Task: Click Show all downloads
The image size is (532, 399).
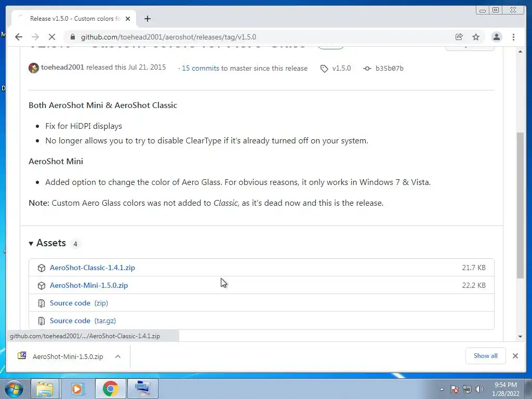Action: (486, 355)
